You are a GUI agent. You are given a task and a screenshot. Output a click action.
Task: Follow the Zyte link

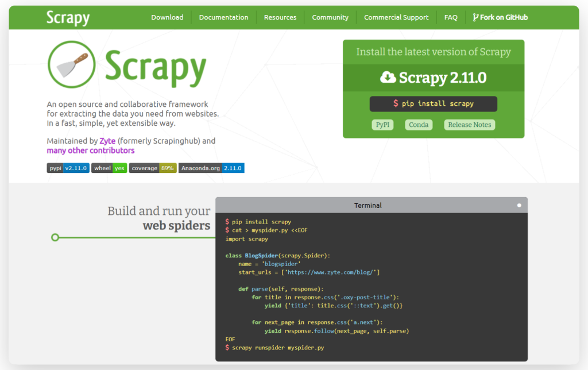(x=107, y=141)
